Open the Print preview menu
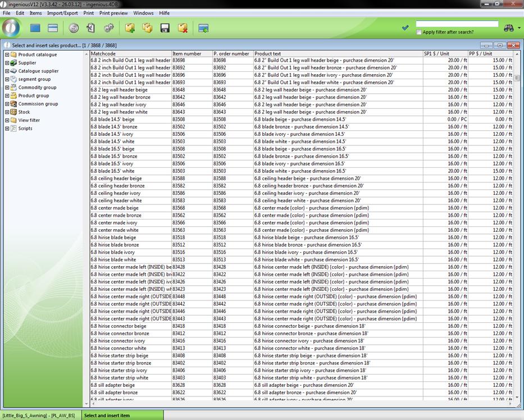 coord(113,13)
